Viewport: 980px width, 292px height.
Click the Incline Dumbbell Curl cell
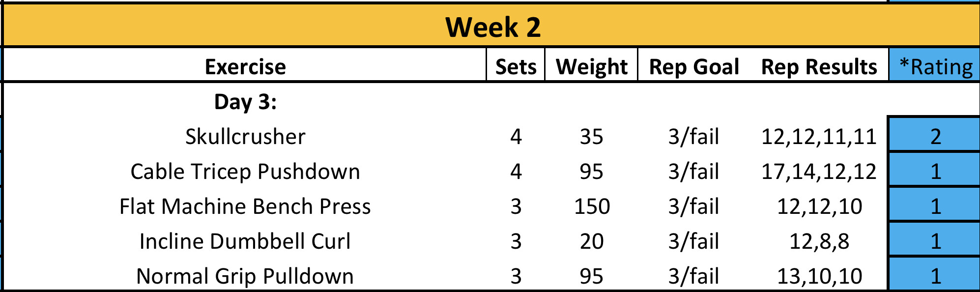245,241
